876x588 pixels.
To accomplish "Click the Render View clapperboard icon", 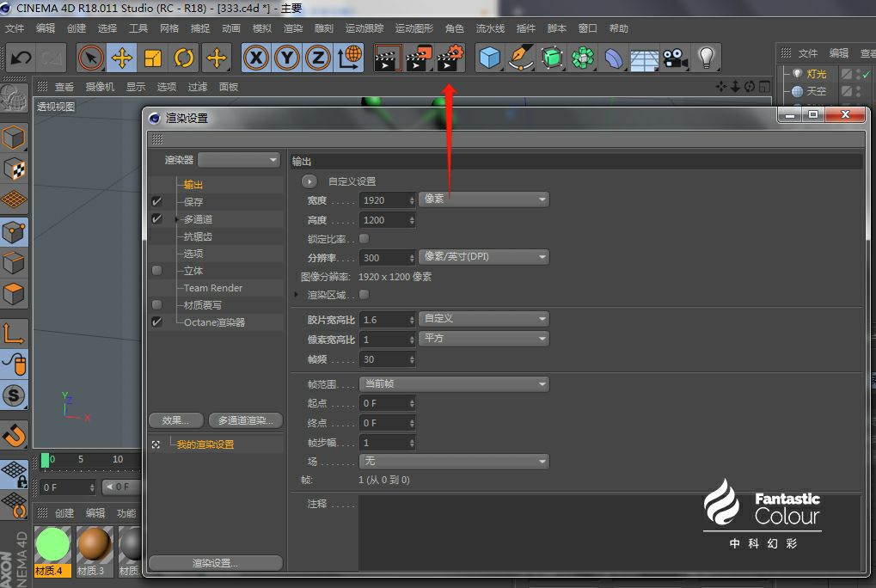I will pyautogui.click(x=387, y=58).
